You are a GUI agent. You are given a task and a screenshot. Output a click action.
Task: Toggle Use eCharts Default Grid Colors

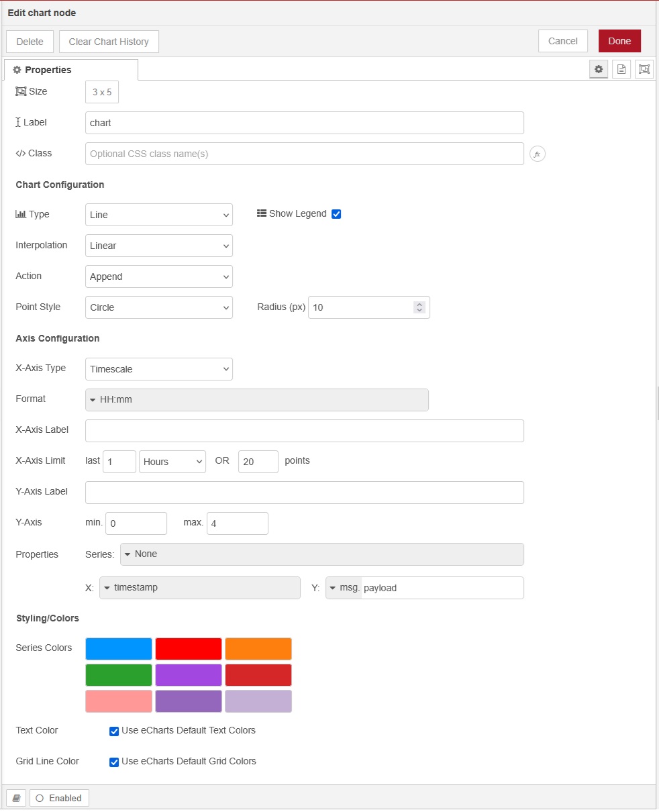tap(114, 762)
